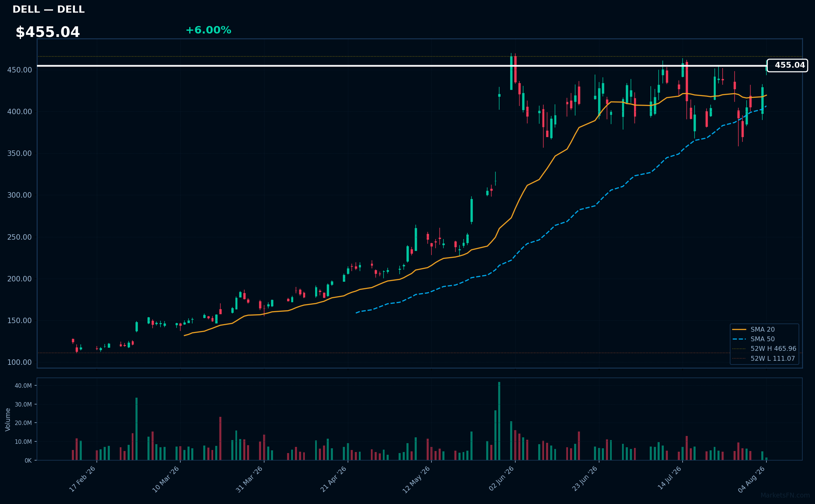Click the 02 Jun '26 date label
Viewport: 815px width, 504px height.
pos(502,479)
